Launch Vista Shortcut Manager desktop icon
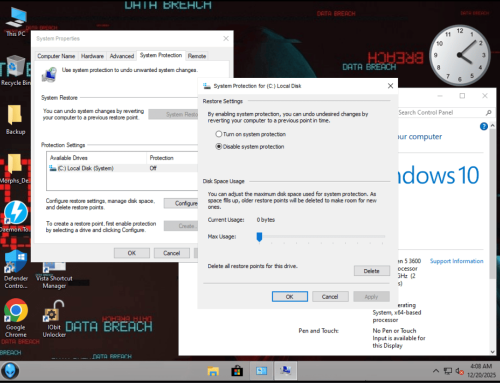 (x=54, y=275)
